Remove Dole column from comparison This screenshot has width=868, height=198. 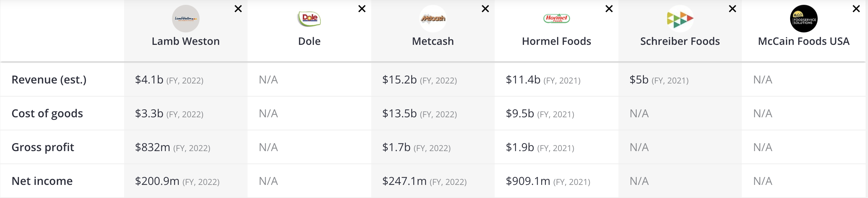coord(362,9)
